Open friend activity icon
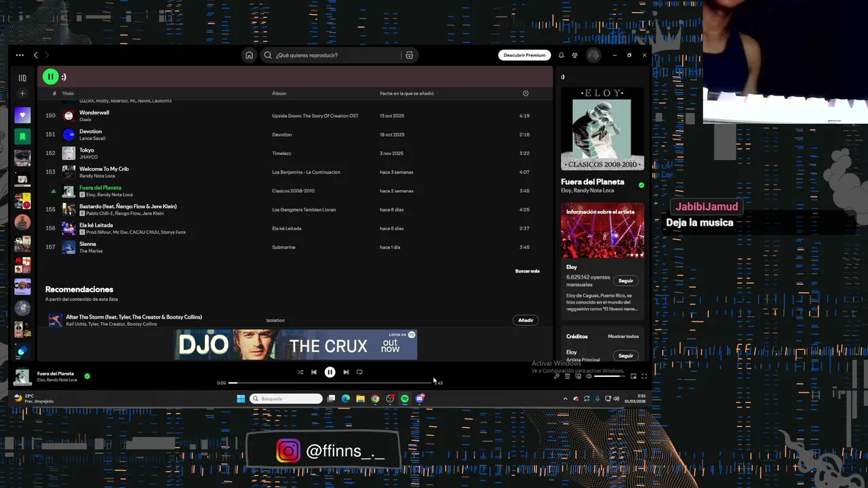This screenshot has width=868, height=488. point(574,55)
